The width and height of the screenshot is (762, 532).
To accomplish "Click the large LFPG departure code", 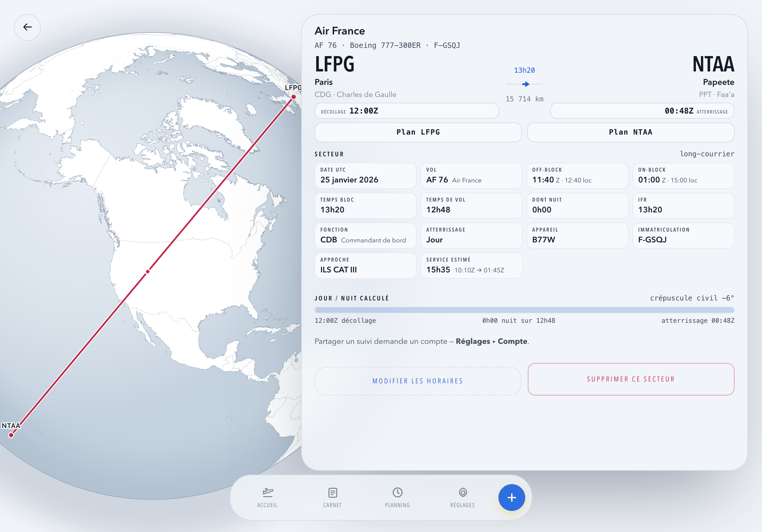I will point(334,64).
